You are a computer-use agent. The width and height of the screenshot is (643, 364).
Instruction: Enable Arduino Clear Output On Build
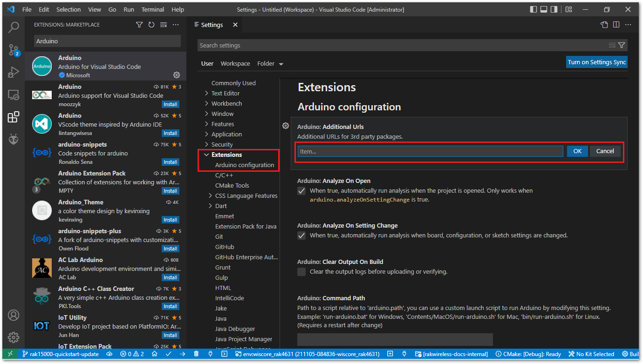(x=301, y=272)
